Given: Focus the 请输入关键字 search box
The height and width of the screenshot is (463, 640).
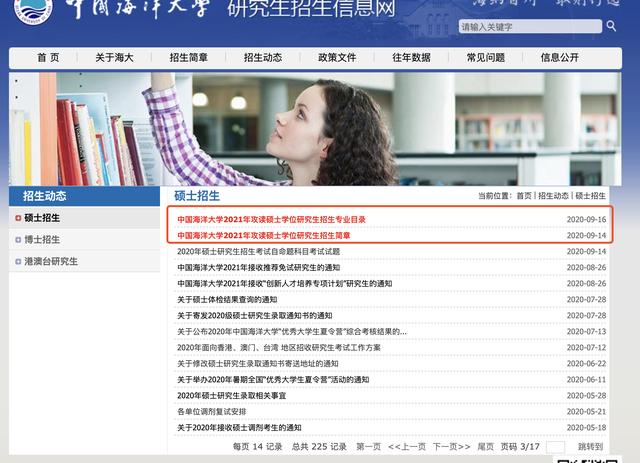Looking at the screenshot, I should (x=530, y=27).
